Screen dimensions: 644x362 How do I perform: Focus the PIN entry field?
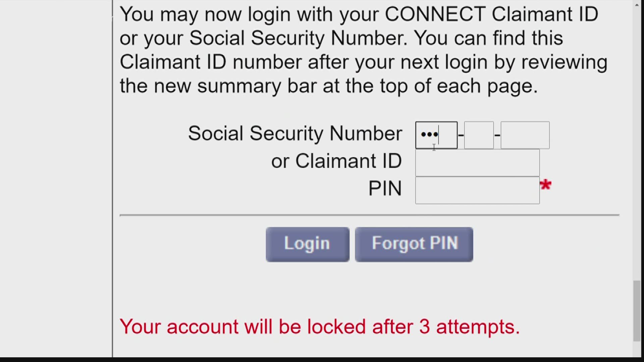477,190
